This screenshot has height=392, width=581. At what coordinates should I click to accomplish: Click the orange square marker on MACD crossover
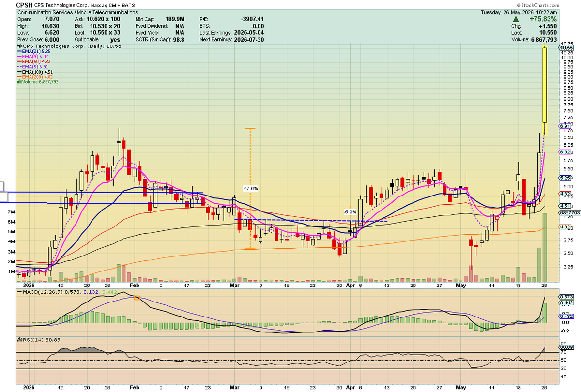point(137,298)
